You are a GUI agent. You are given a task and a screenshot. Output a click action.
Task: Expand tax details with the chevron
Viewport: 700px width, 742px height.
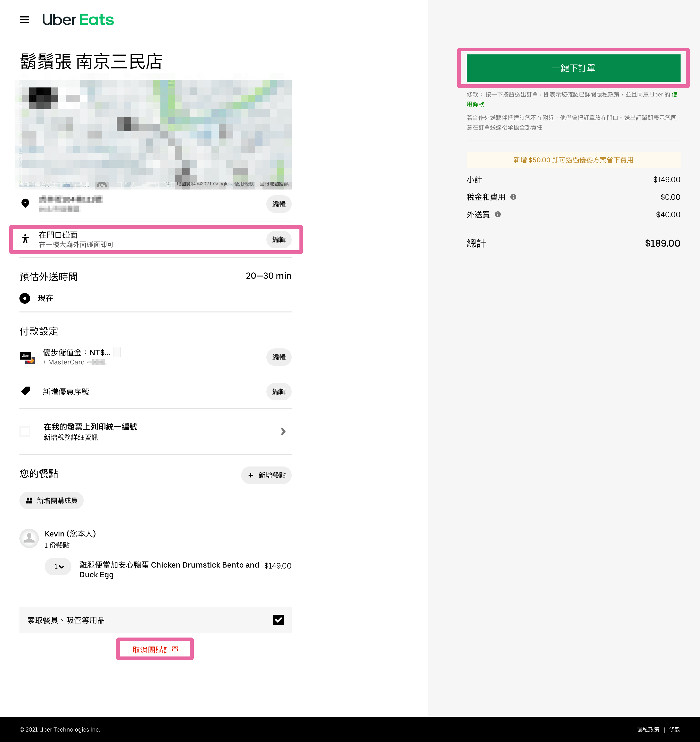(283, 431)
